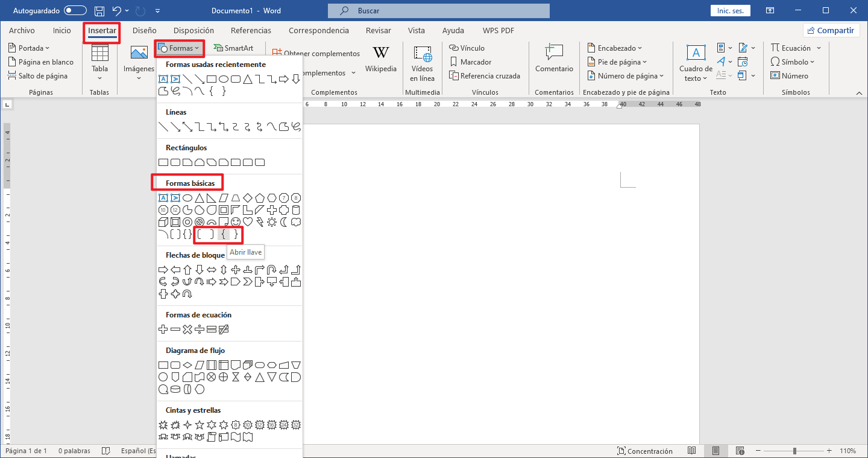
Task: Insert a Marcador bookmark
Action: pyautogui.click(x=471, y=62)
